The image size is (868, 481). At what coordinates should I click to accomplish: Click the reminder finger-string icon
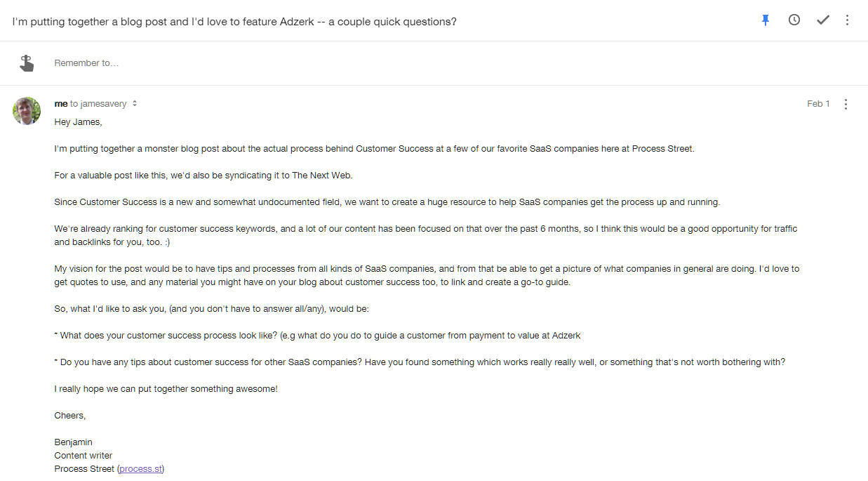(27, 63)
